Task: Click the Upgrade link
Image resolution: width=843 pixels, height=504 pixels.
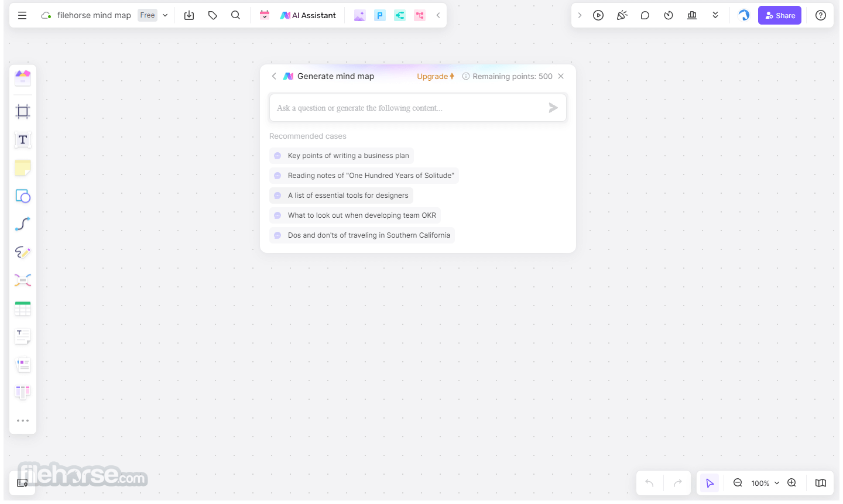Action: point(436,76)
